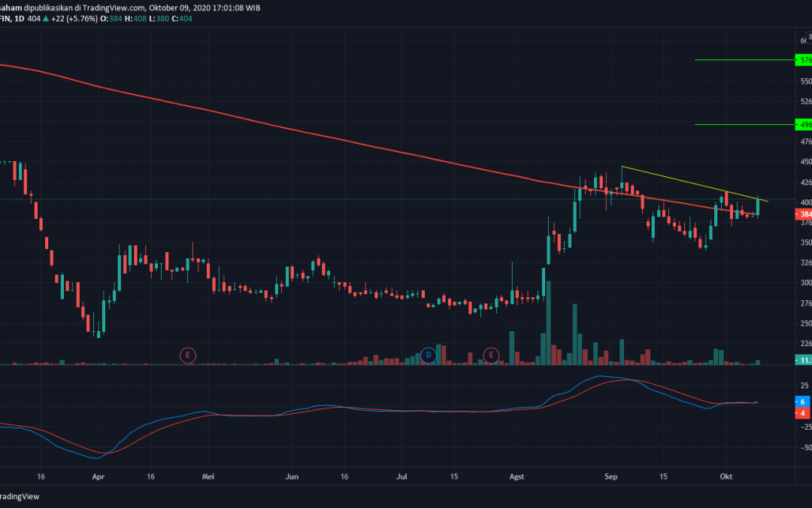Open the first E earnings marker near Mei
Image resolution: width=812 pixels, height=508 pixels.
click(187, 354)
